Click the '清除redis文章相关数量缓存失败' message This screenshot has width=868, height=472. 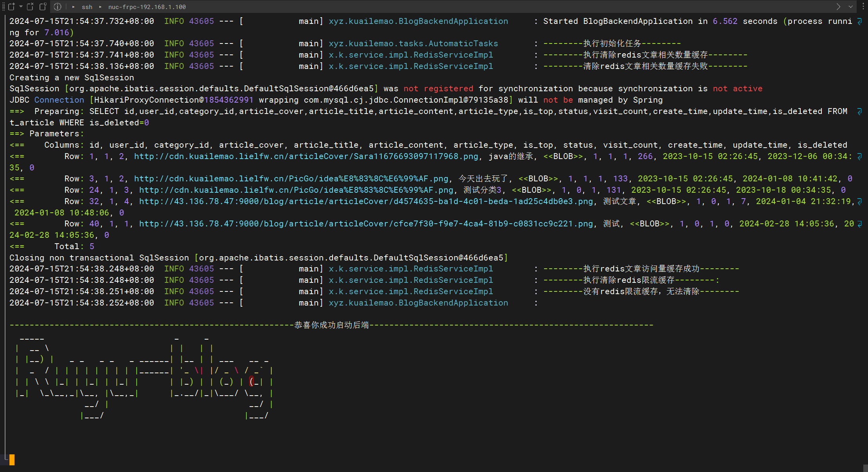pos(646,66)
